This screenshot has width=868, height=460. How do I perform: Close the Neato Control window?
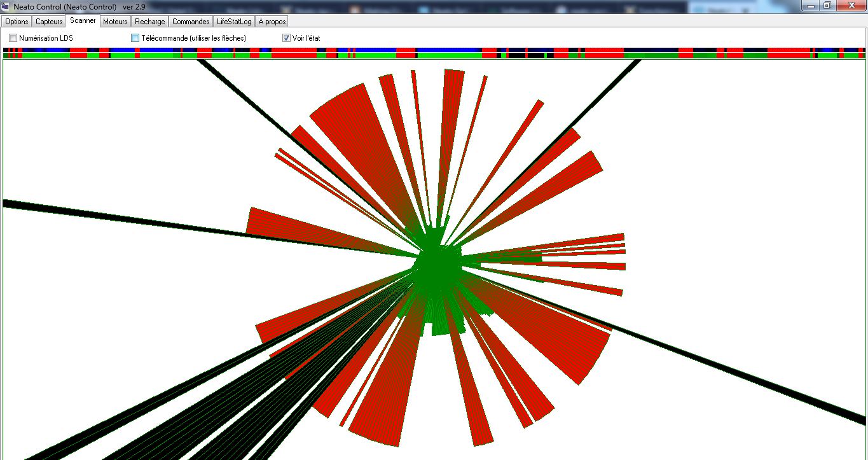click(x=850, y=5)
